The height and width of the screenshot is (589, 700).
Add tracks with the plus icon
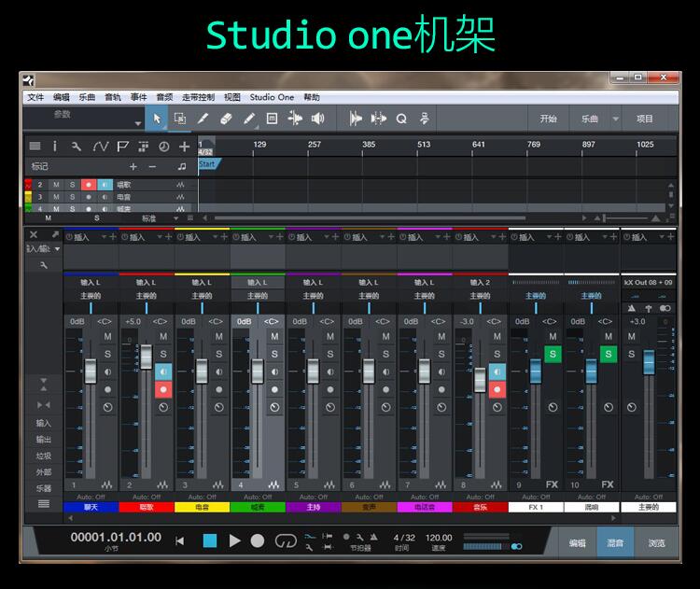(185, 146)
